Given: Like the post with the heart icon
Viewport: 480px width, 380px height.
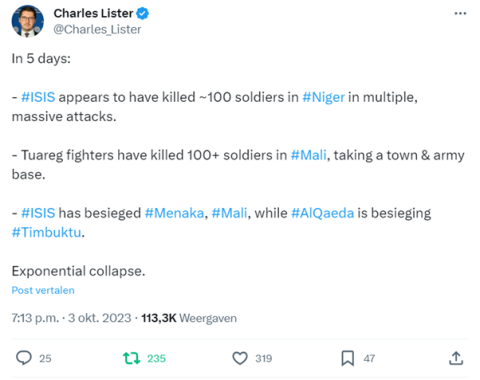Looking at the screenshot, I should point(240,358).
